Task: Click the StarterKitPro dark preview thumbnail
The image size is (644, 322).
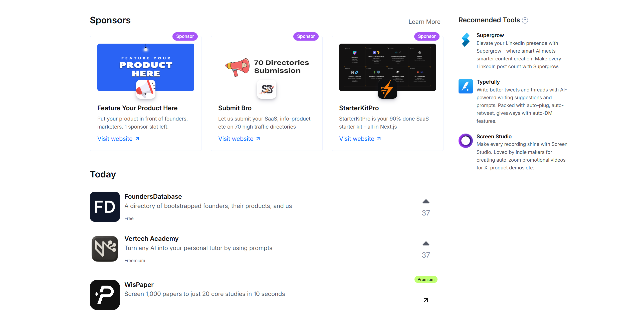Action: coord(387,67)
